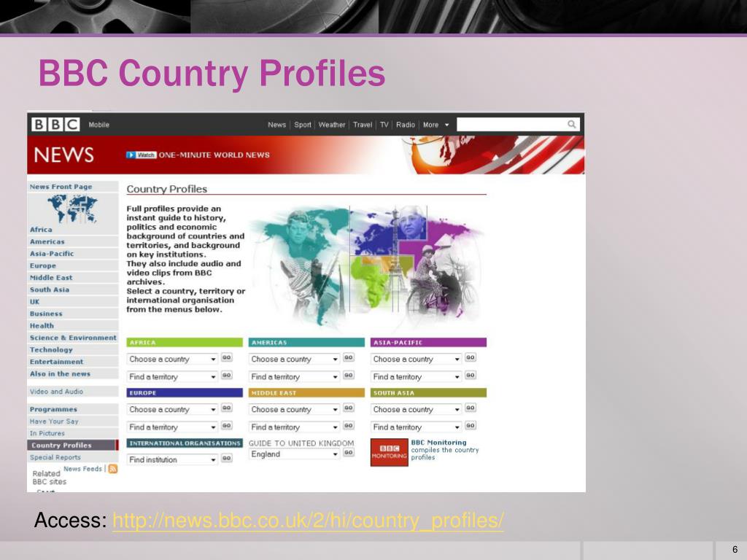This screenshot has width=747, height=560.
Task: Click Go beside Americas Find a territory
Action: (x=349, y=376)
